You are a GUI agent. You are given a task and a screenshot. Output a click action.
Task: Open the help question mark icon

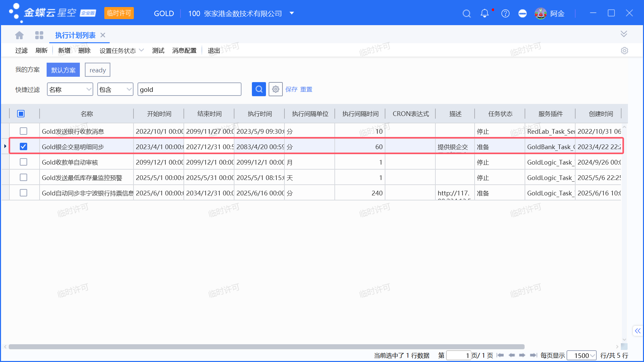505,13
